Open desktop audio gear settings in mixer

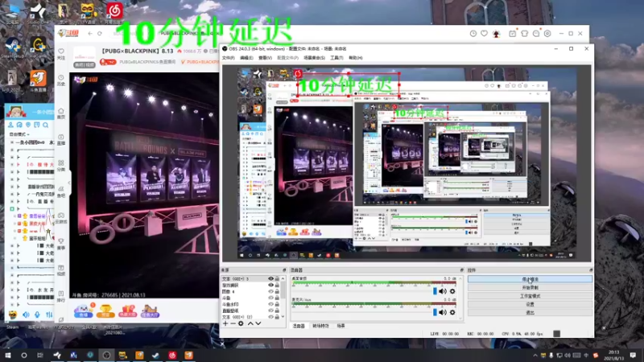452,291
